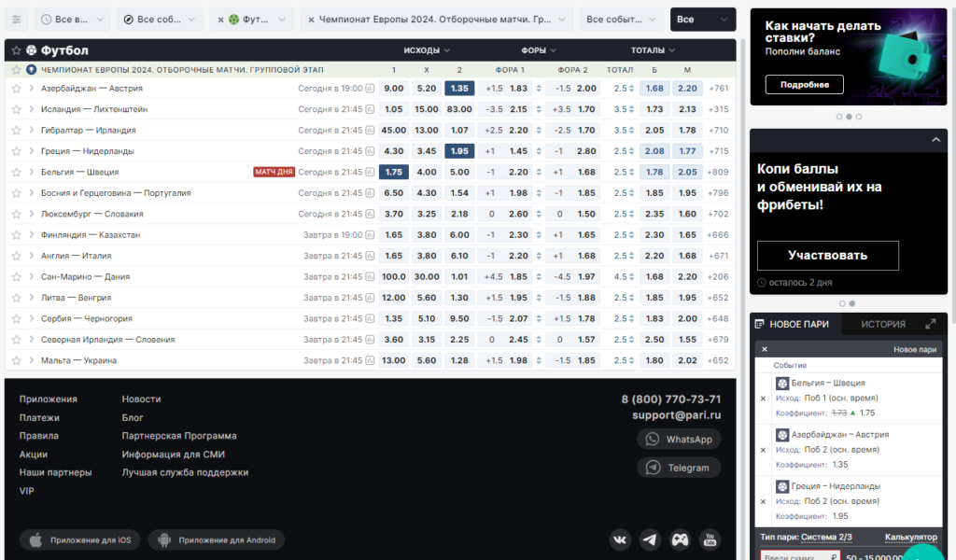Remove Азербайджан – Австрия from bet slip
This screenshot has height=560, width=956.
[763, 450]
